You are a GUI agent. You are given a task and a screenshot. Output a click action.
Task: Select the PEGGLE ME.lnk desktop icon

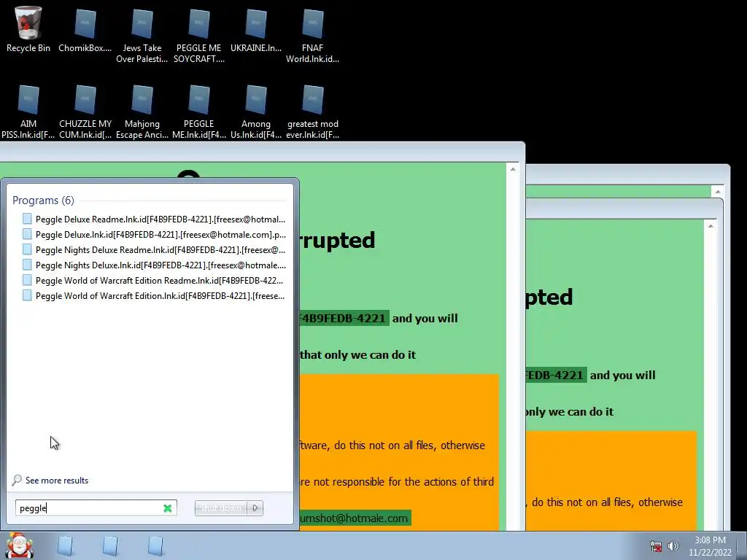click(x=198, y=112)
